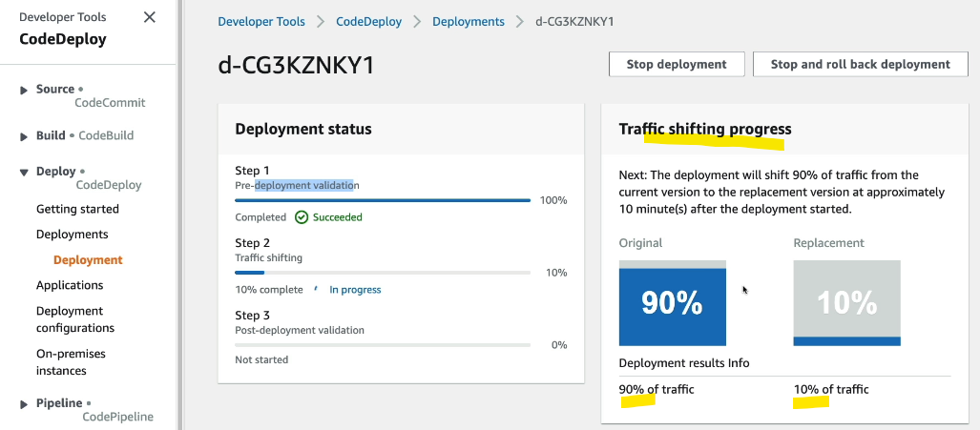Screen dimensions: 980x430
Task: Click the '10% complete' status text
Action: [x=269, y=290]
